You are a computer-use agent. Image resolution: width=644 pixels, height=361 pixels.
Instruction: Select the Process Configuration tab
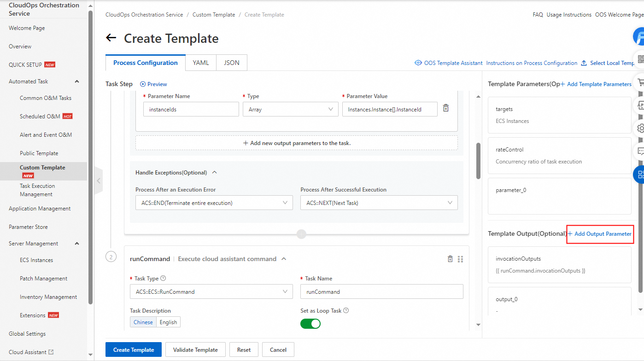point(146,63)
